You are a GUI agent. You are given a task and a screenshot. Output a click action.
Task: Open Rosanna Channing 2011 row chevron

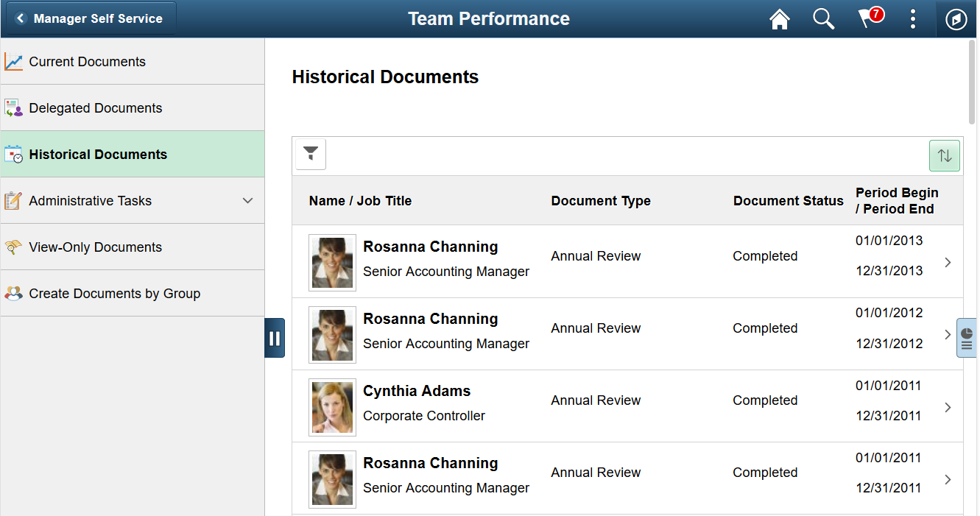[948, 479]
